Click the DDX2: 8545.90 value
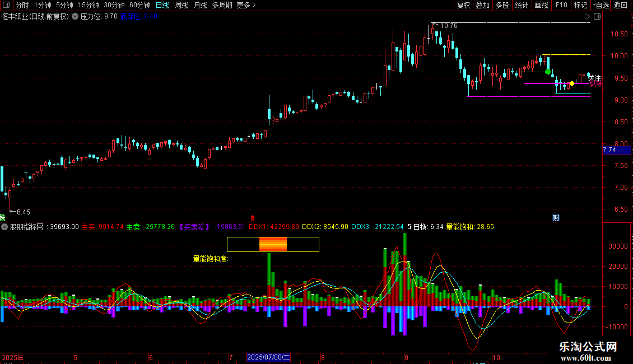 pyautogui.click(x=325, y=227)
